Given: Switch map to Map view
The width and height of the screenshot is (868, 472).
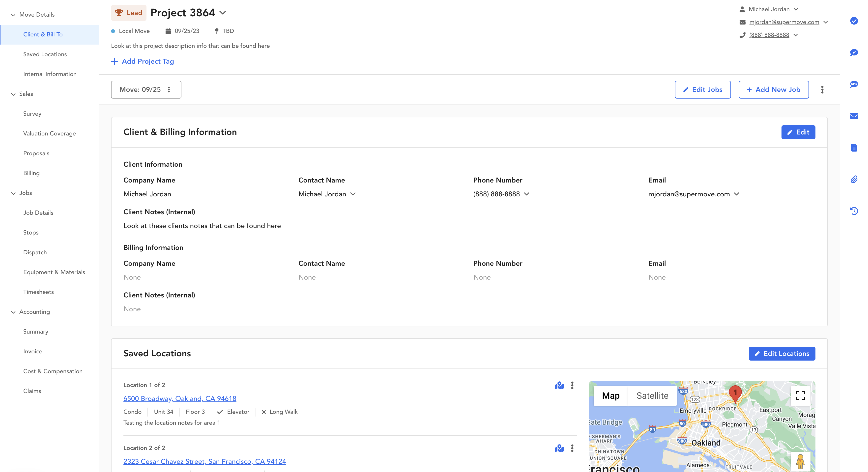Looking at the screenshot, I should [x=610, y=395].
